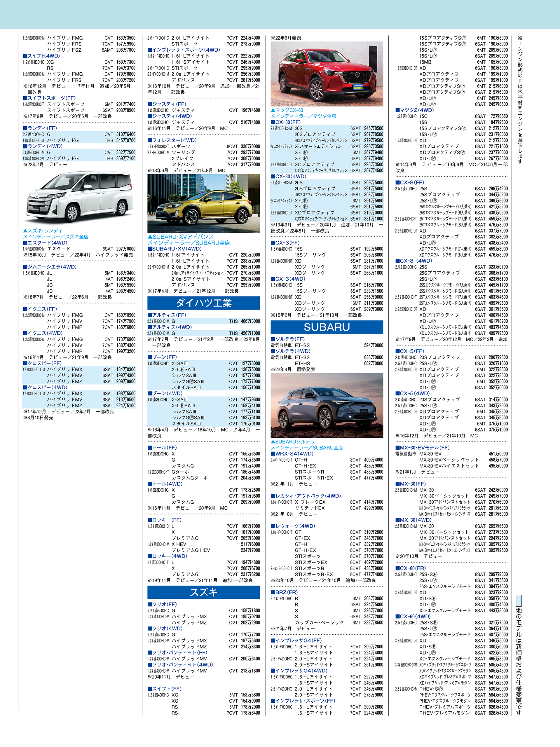560x747 pixels.
Task: Open the ▲SUBARUソルテラ caption link
Action: [293, 441]
